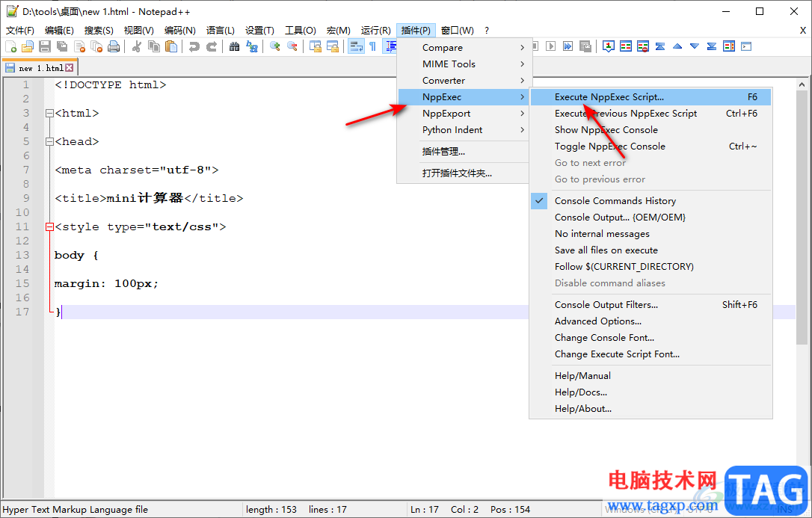Click the Print toolbar icon
This screenshot has height=518, width=812.
tap(114, 46)
